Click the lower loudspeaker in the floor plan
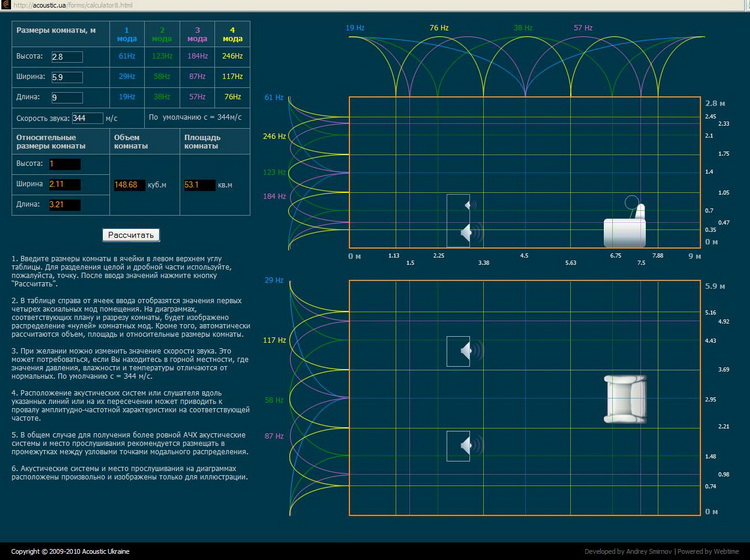 pyautogui.click(x=461, y=446)
